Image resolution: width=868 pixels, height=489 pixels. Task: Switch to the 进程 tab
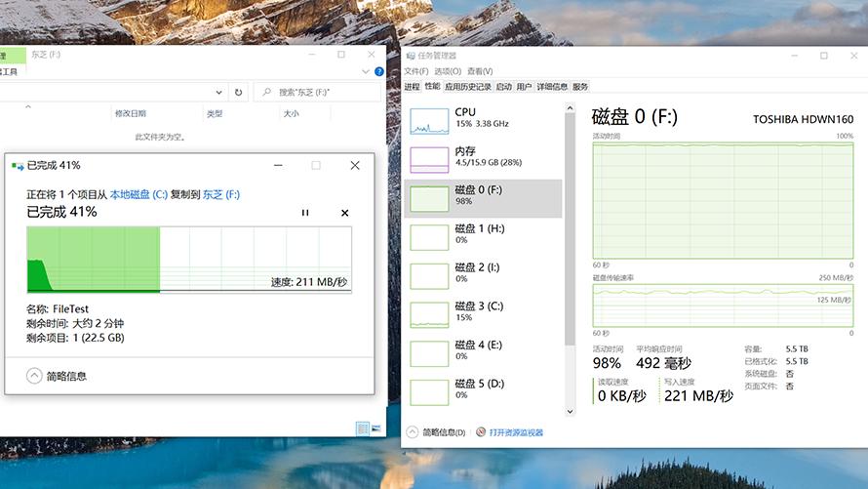(412, 87)
